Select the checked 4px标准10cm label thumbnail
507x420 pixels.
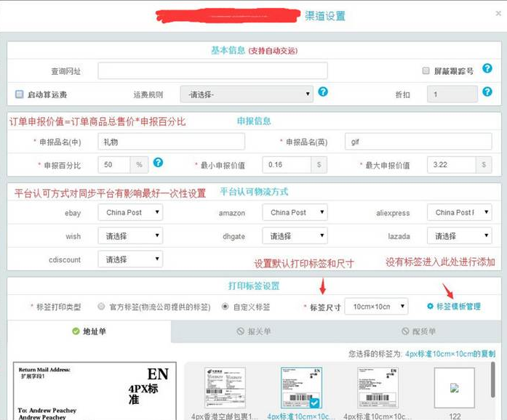point(302,388)
